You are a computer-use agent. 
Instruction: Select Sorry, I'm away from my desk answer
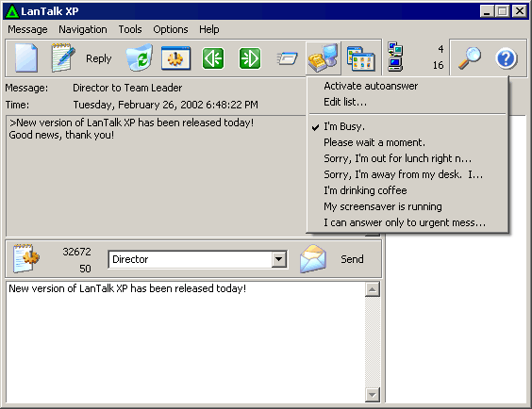[x=407, y=174]
